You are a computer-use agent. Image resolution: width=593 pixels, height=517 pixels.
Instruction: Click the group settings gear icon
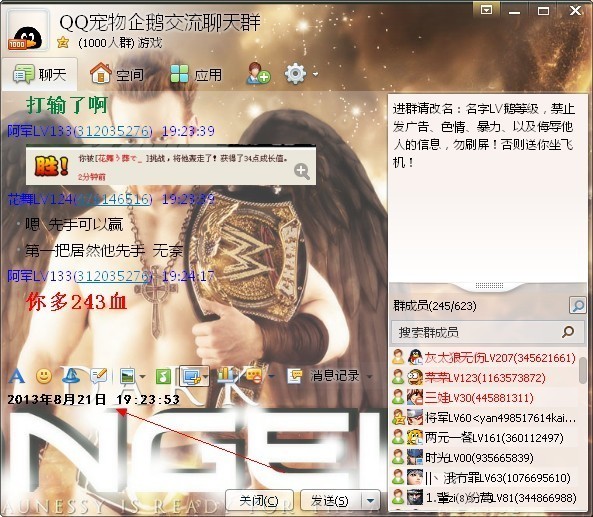coord(295,73)
